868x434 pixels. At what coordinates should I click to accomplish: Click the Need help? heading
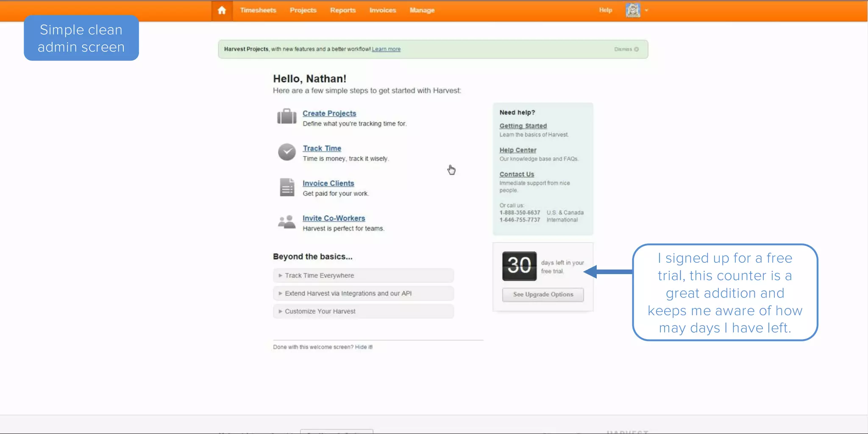click(517, 112)
